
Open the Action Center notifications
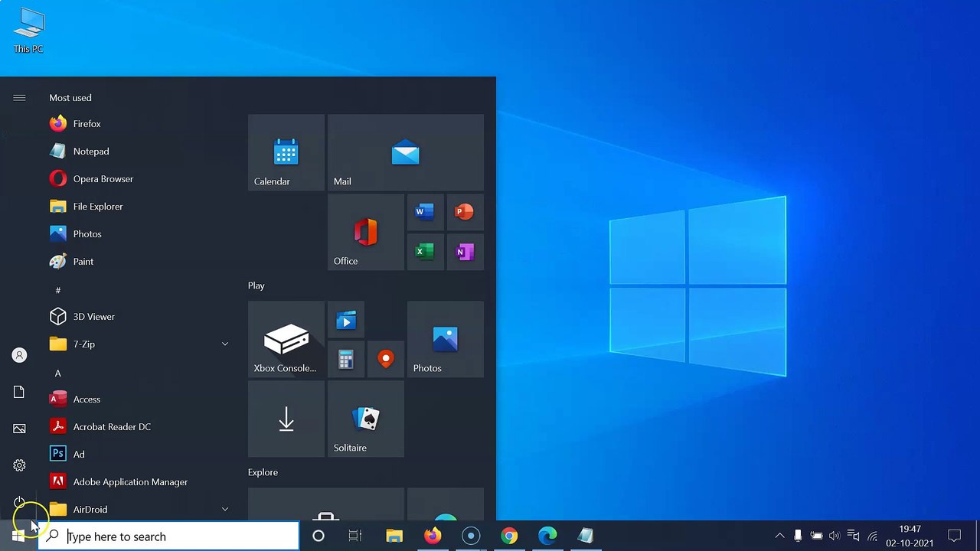(954, 536)
